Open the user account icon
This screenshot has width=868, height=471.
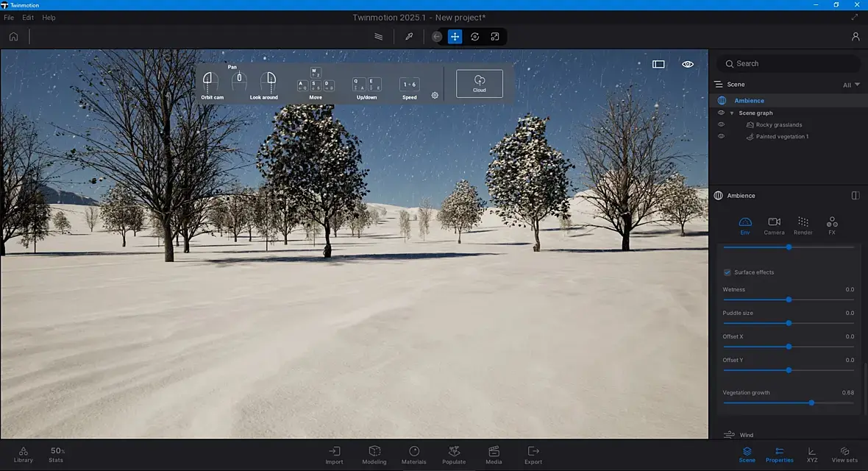pos(855,37)
